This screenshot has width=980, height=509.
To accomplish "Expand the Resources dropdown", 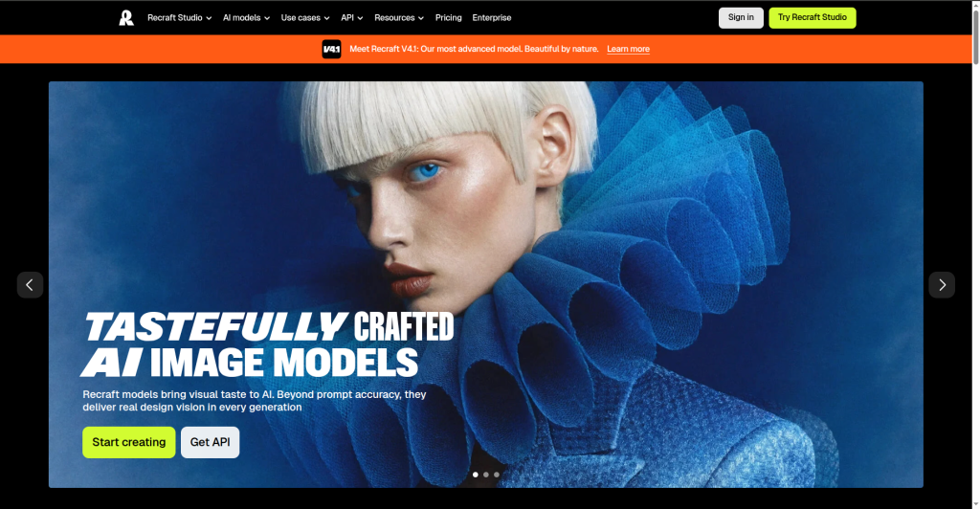I will pyautogui.click(x=399, y=17).
